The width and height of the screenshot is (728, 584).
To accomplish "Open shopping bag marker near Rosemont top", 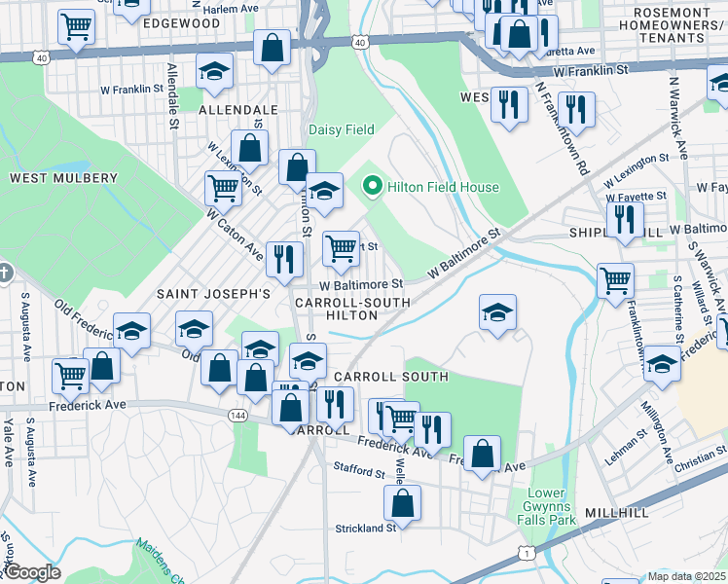I will click(519, 37).
